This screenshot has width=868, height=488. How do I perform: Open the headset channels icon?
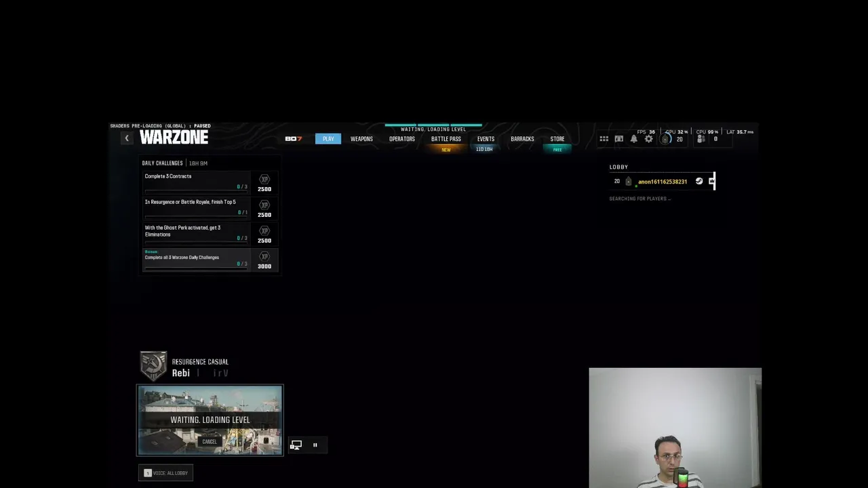coord(618,139)
